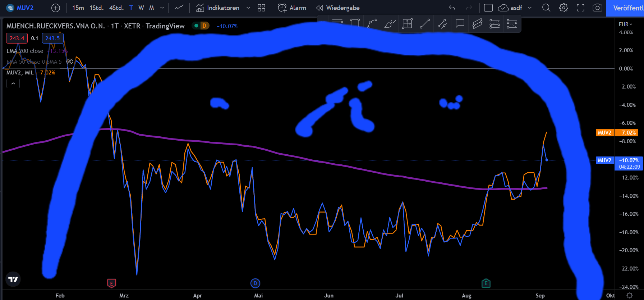The image size is (644, 300).
Task: Select the 4Std. timeframe
Action: [116, 8]
